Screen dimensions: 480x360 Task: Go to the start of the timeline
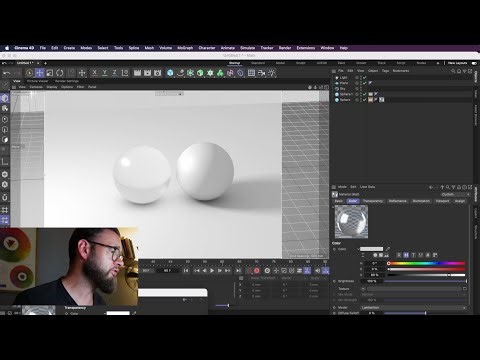pos(186,271)
